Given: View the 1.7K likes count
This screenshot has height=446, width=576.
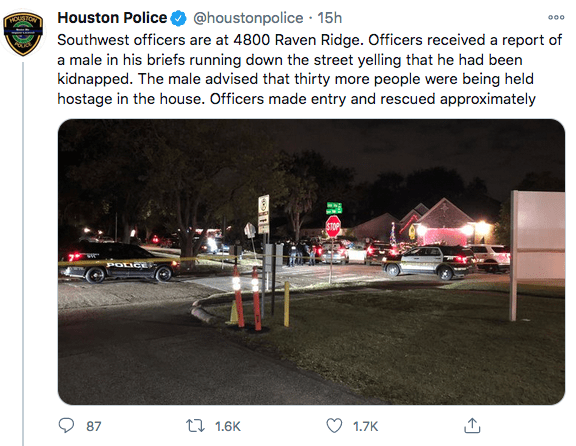Looking at the screenshot, I should pos(366,426).
